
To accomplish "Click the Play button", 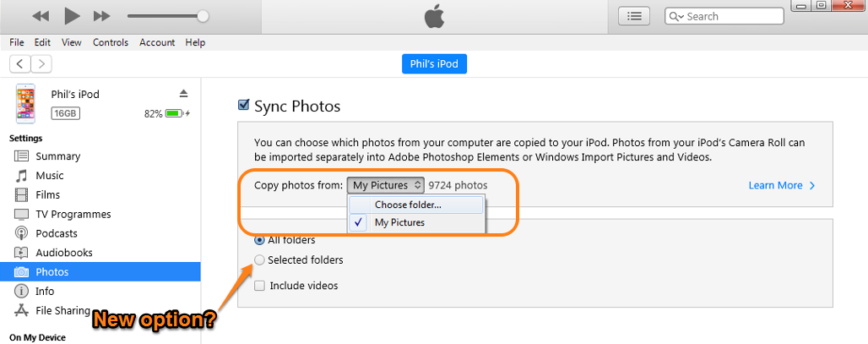I will [x=72, y=16].
